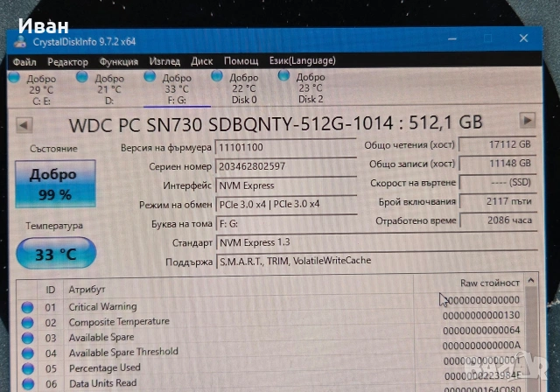Click status orb for Critical Warning
This screenshot has width=560, height=392.
coord(27,307)
